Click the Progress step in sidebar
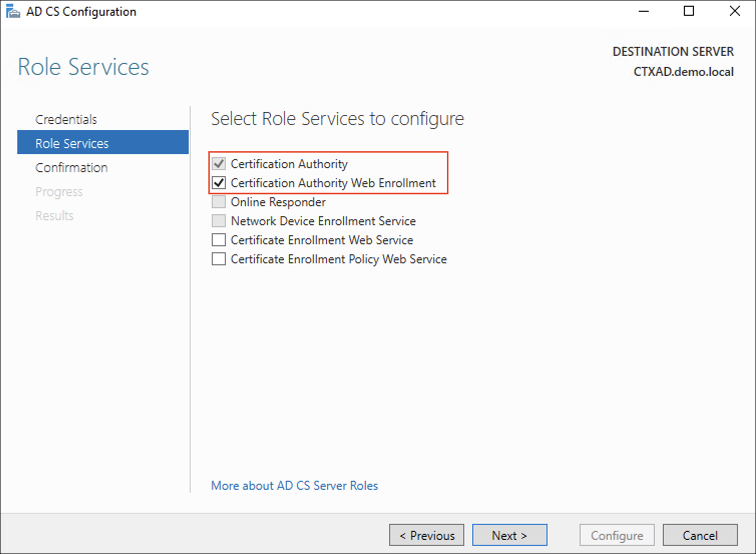This screenshot has width=756, height=554. point(59,192)
